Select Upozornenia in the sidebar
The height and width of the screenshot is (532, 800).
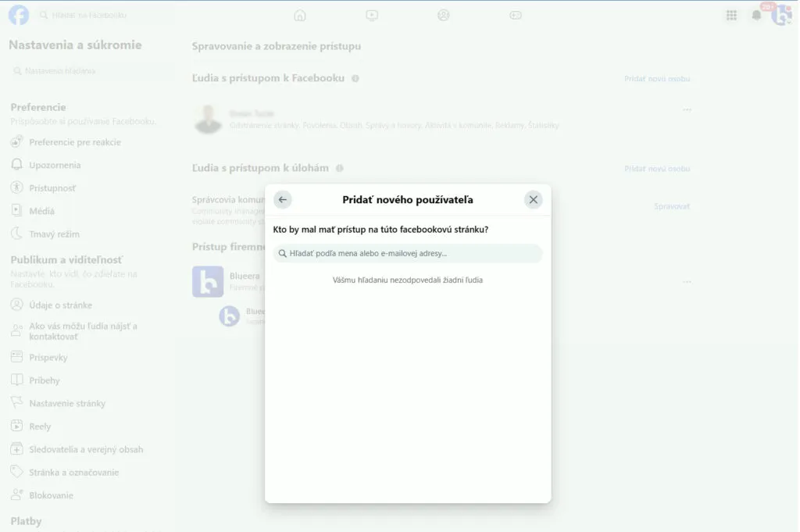point(55,165)
